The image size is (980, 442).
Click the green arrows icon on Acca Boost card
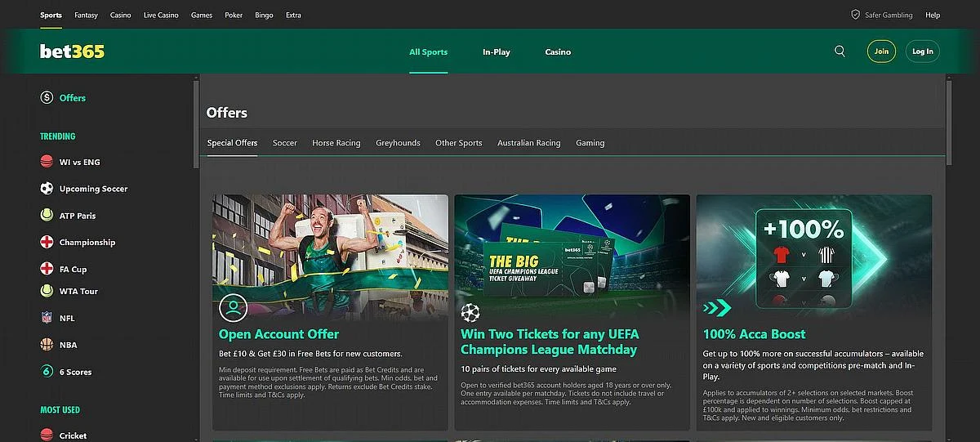tap(717, 309)
